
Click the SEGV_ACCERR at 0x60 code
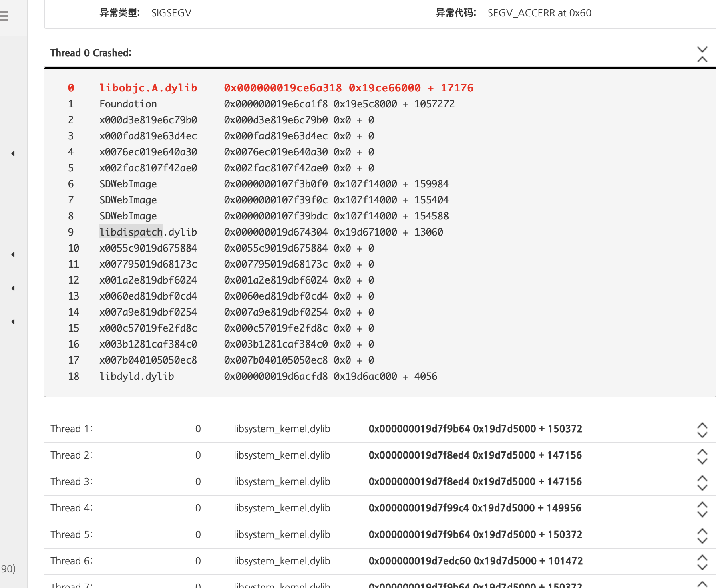(x=538, y=13)
